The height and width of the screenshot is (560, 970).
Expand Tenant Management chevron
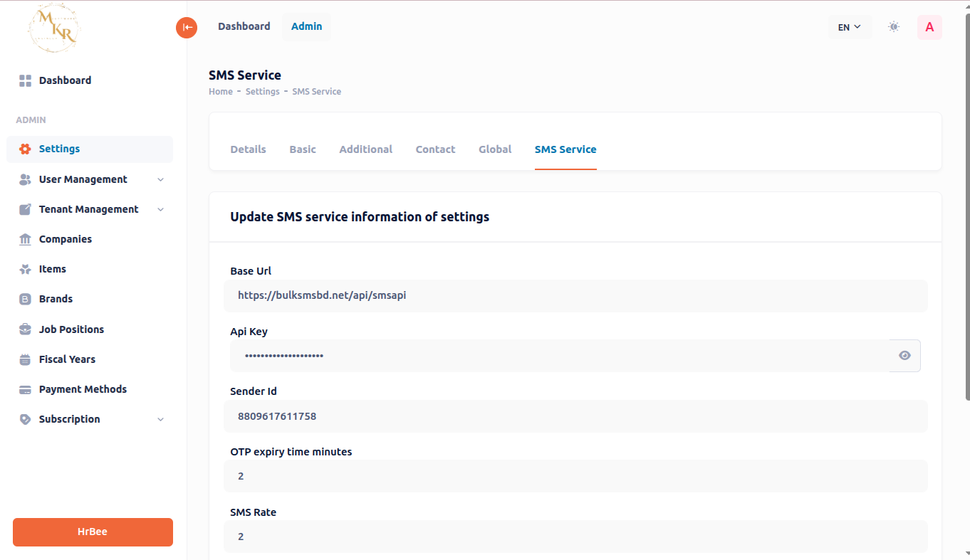[160, 209]
